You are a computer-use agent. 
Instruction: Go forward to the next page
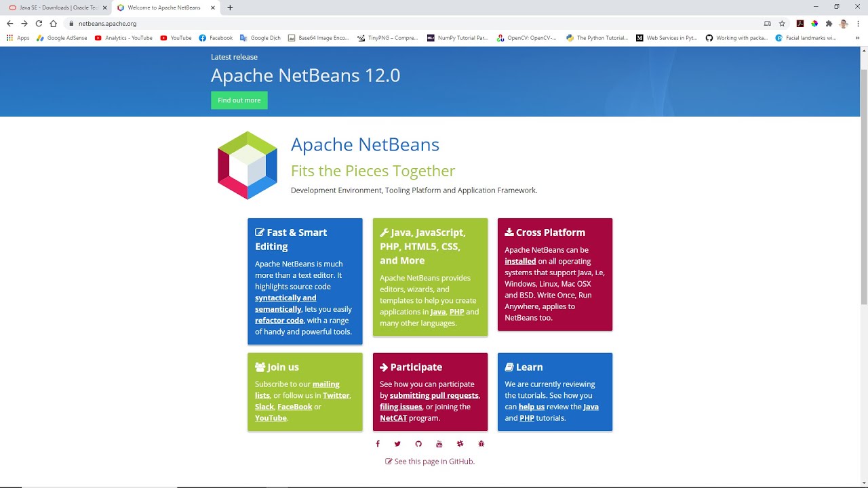[x=24, y=23]
